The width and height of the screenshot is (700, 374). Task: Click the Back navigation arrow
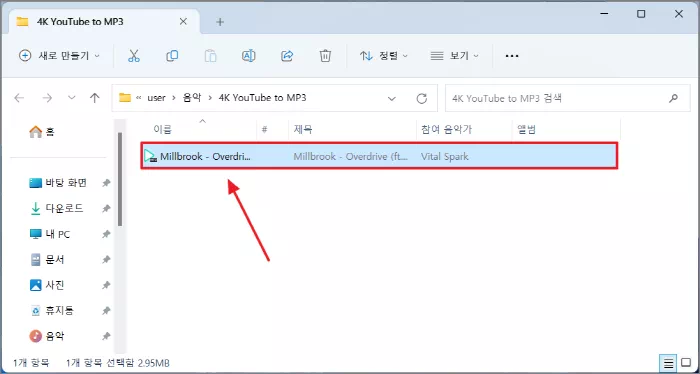pyautogui.click(x=19, y=98)
